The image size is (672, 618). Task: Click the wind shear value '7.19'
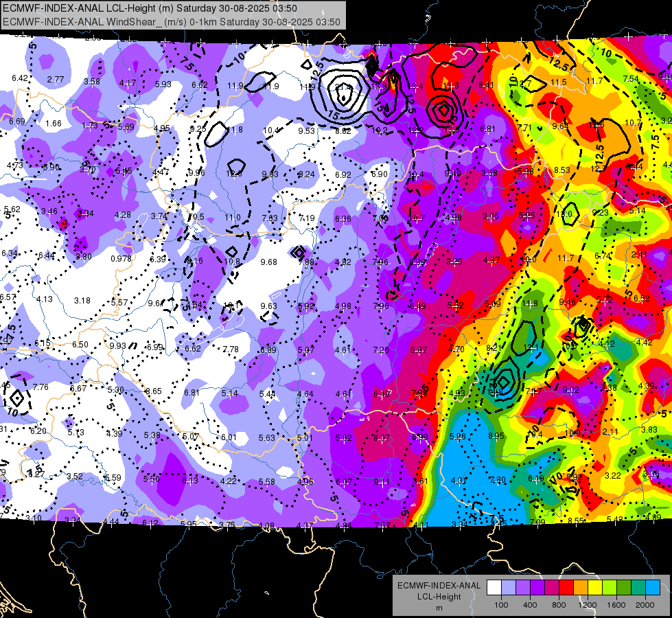tap(306, 218)
